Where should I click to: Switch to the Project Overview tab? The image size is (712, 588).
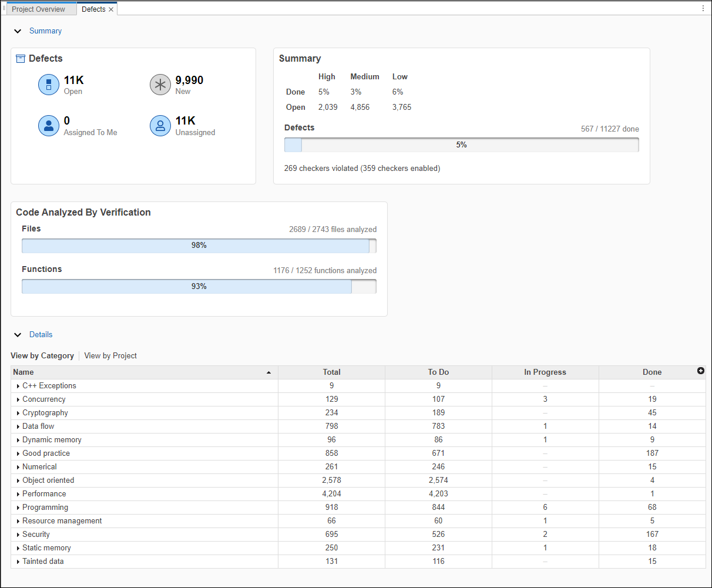tap(38, 9)
